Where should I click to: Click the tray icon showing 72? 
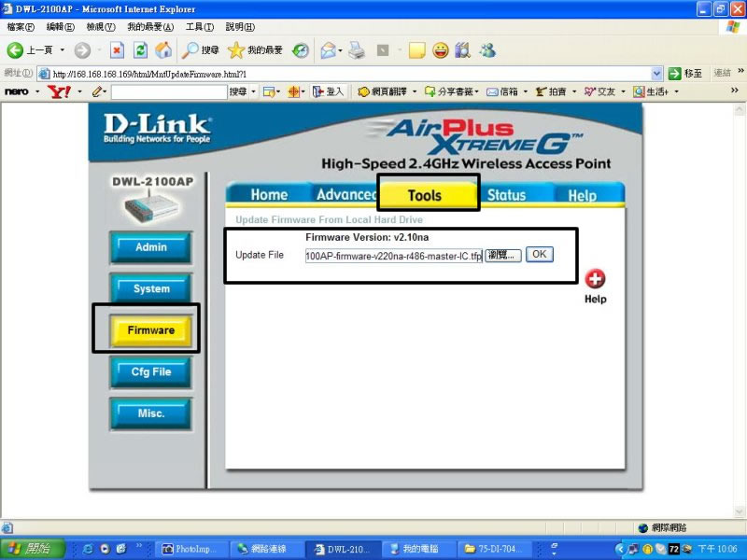coord(673,549)
